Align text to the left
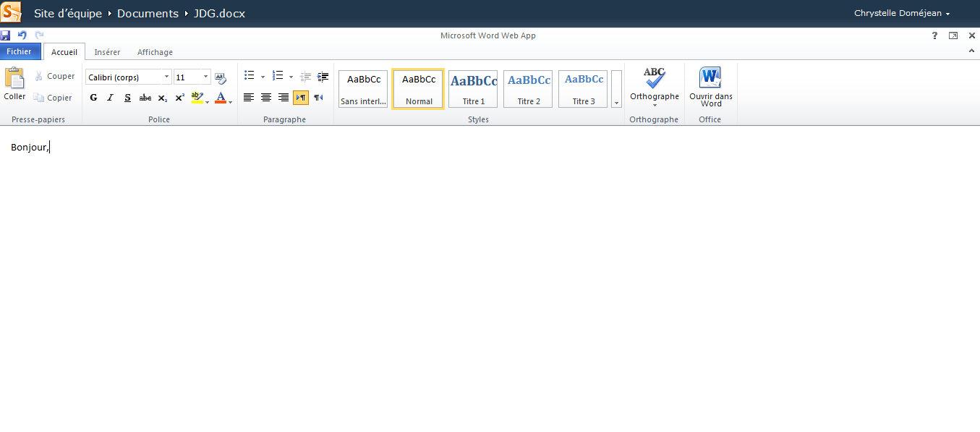This screenshot has width=980, height=432. point(249,98)
